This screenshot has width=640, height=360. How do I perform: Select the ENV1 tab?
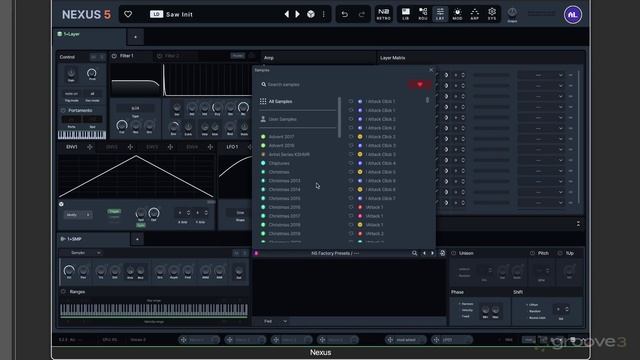point(72,147)
